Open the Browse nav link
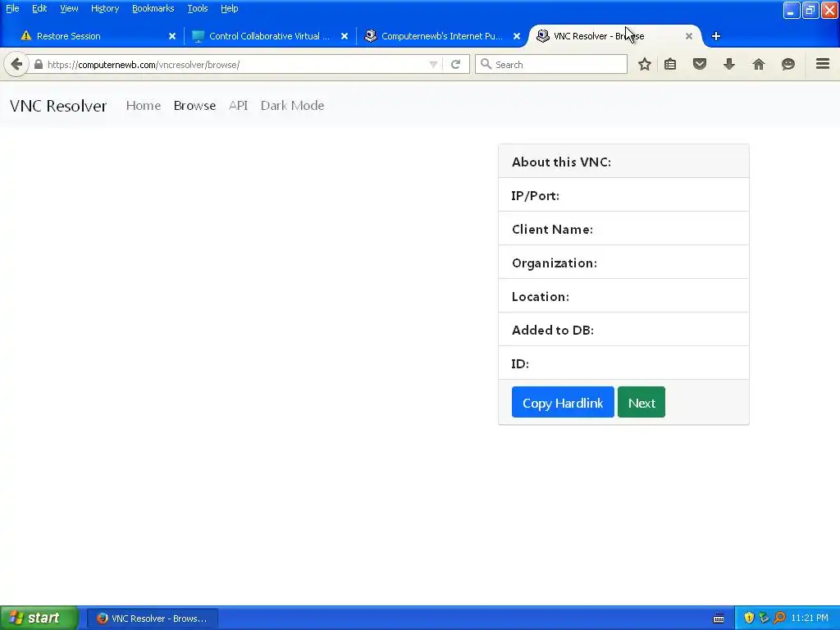The image size is (840, 630). click(194, 106)
